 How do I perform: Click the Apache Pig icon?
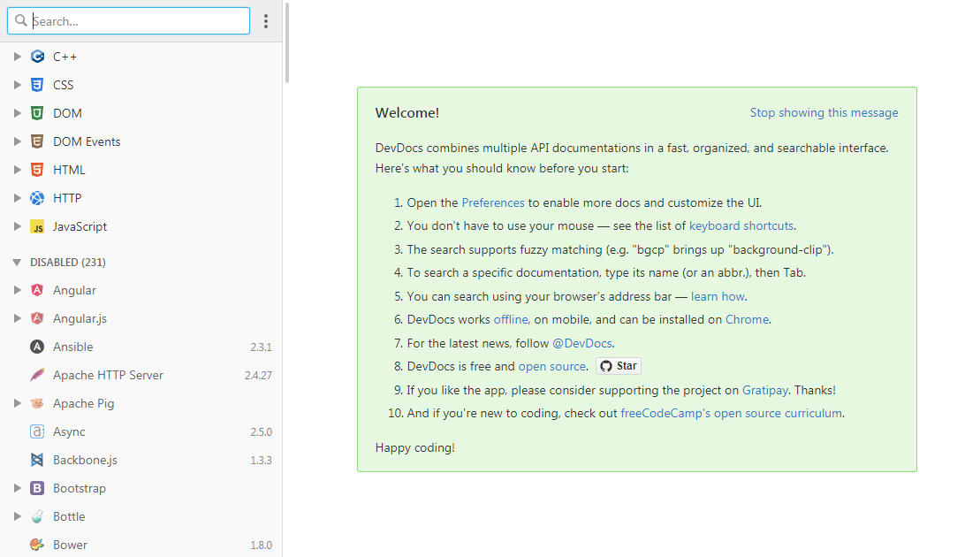tap(37, 403)
